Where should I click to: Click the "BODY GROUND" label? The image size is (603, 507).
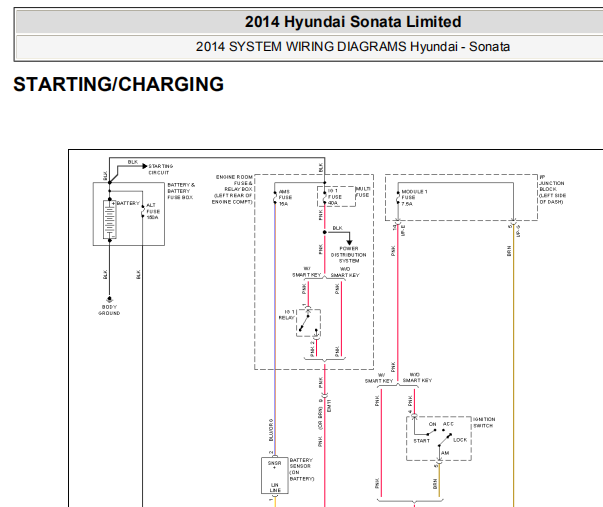[109, 310]
